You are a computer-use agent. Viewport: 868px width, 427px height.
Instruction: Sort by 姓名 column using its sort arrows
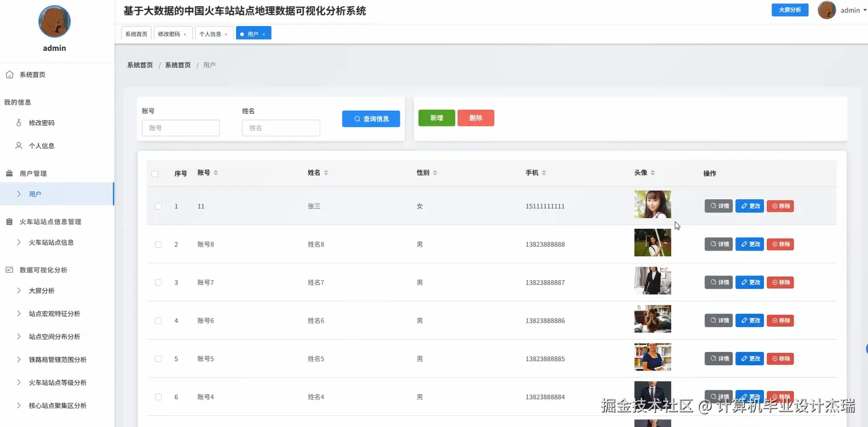[x=327, y=173]
